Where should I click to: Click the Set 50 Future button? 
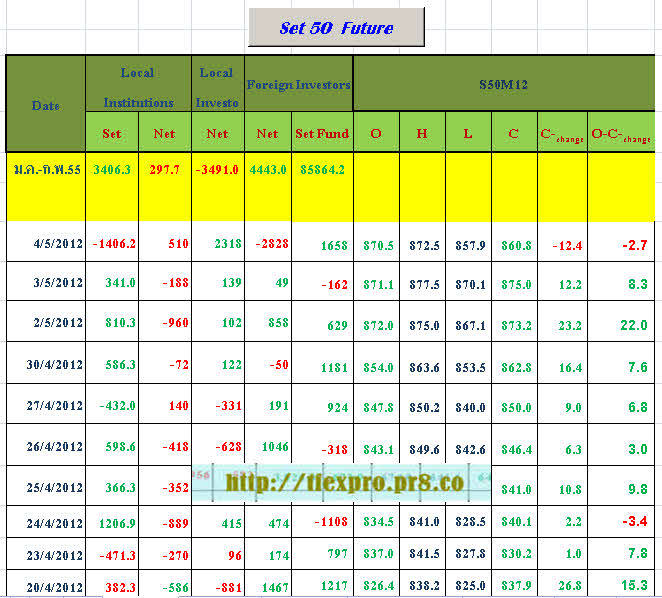[336, 28]
